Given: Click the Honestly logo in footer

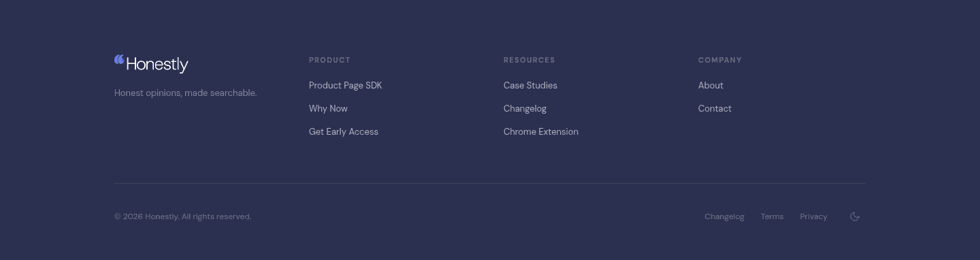Looking at the screenshot, I should tap(151, 64).
